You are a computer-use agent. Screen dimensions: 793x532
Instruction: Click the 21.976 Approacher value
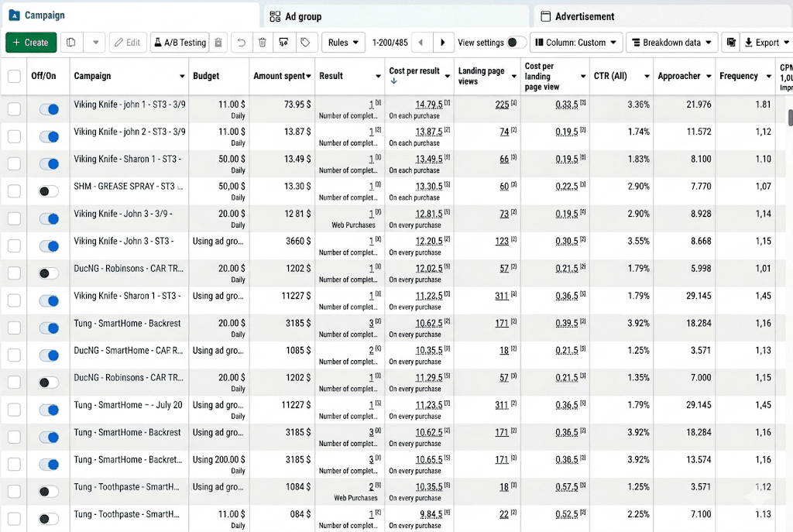(699, 105)
